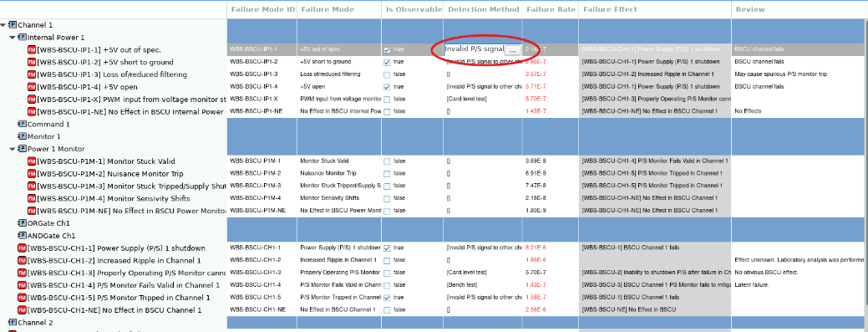Click FM icon of WBS-BSCU-IP1-X PWM input
868x332 pixels.
click(32, 100)
